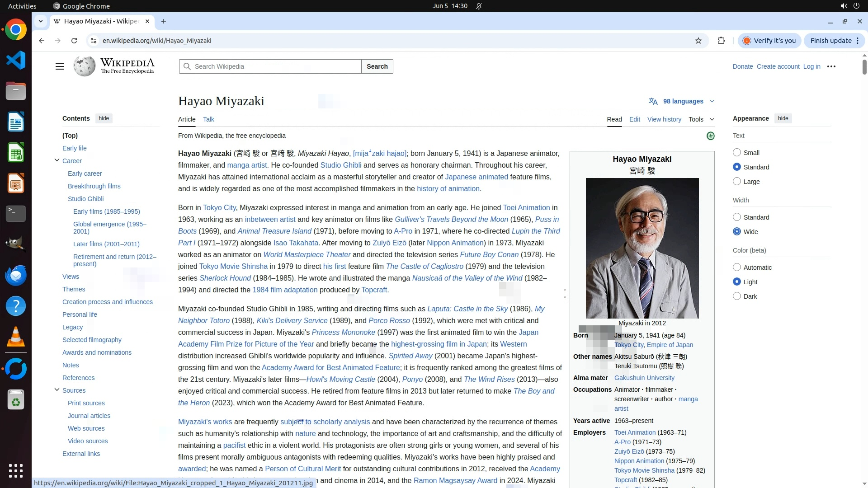Collapse the Career section in Contents

coord(57,160)
